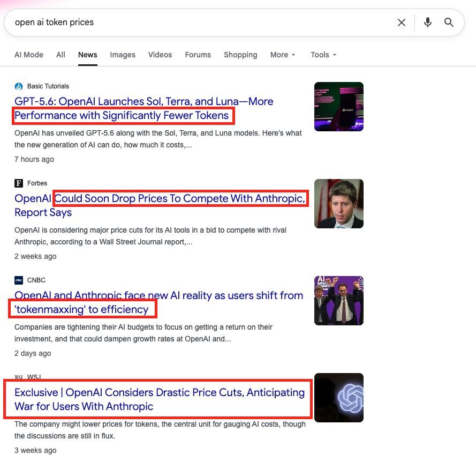The image size is (476, 469).
Task: Click the WSJ favicon icon
Action: (x=19, y=377)
